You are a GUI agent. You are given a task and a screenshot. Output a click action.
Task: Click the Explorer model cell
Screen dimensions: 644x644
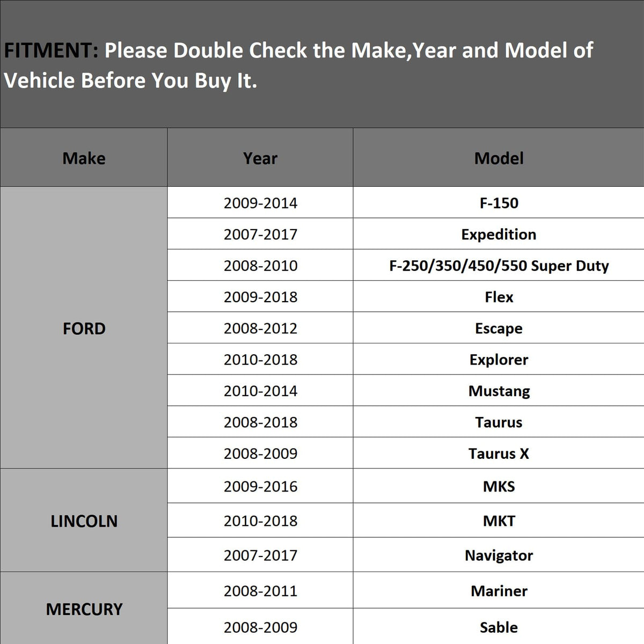pos(499,359)
